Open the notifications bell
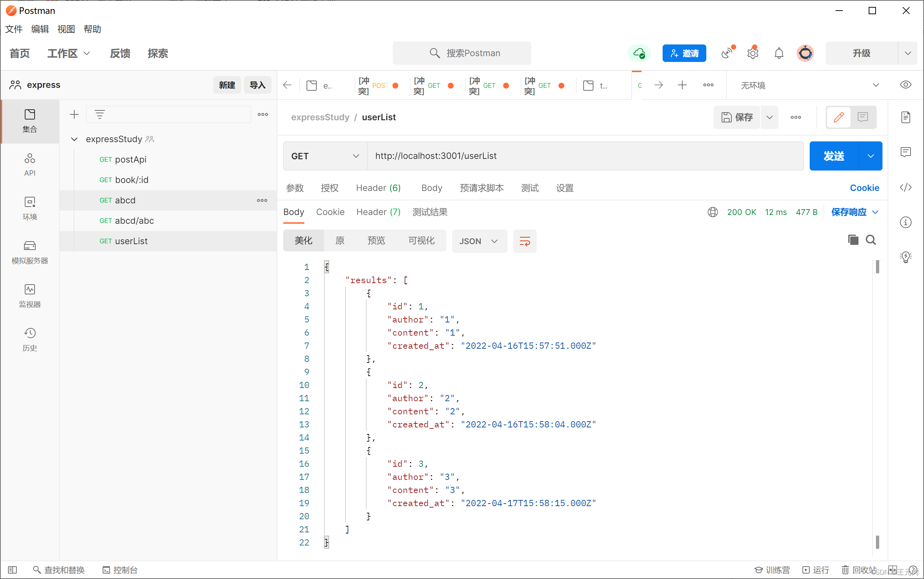Image resolution: width=924 pixels, height=579 pixels. point(779,53)
